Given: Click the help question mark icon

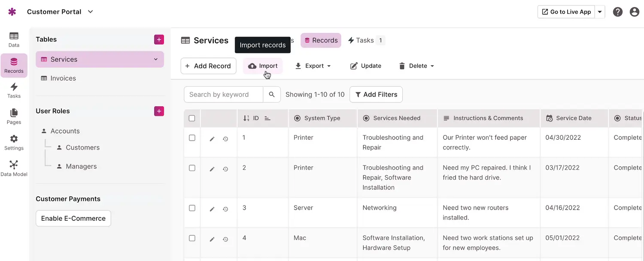Looking at the screenshot, I should (x=618, y=12).
